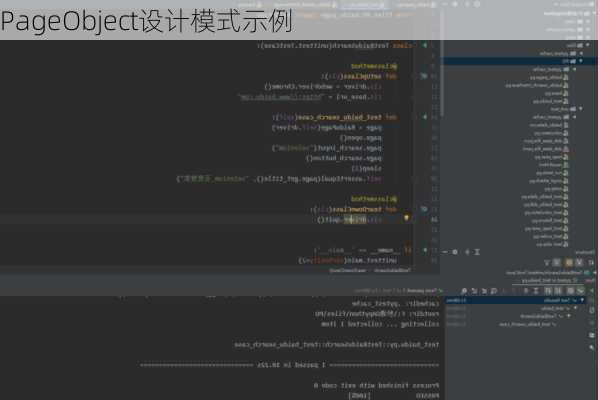Click the editor vertical scrollbar thumb

click(442, 63)
